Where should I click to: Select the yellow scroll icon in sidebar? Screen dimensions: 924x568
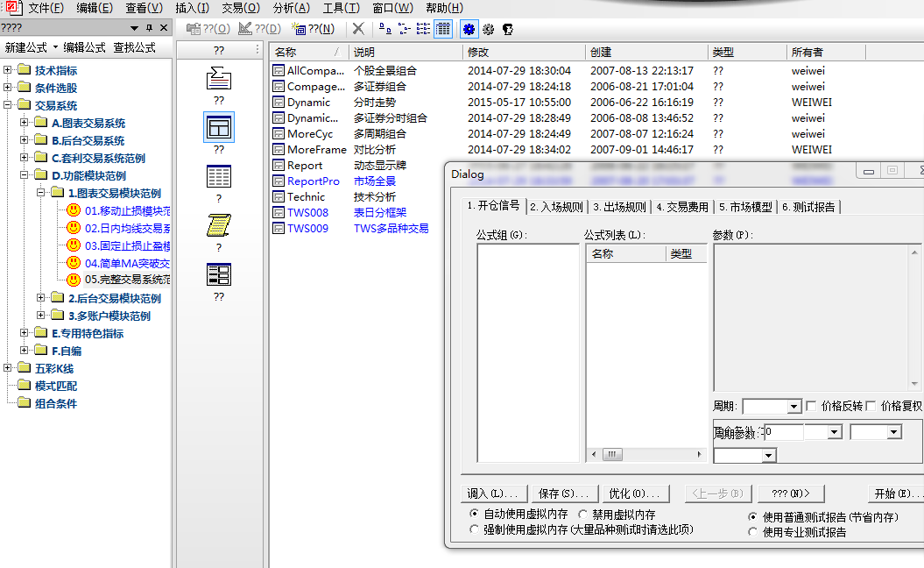[218, 226]
